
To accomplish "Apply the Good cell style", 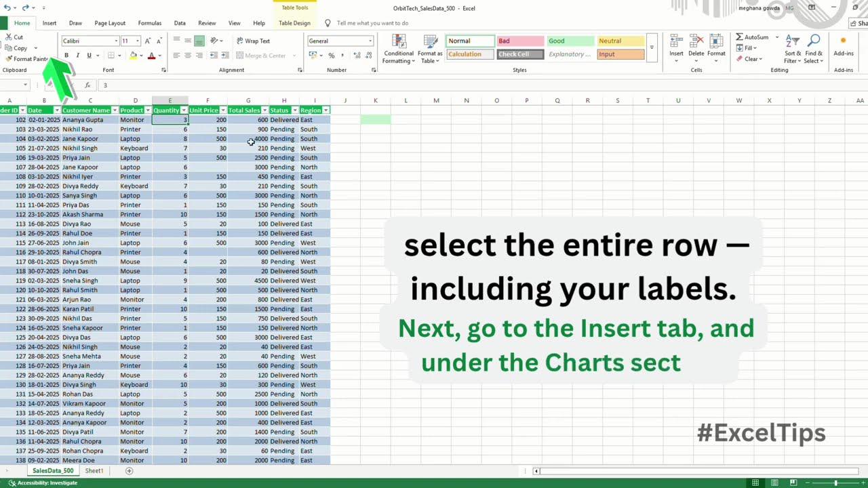I will coord(570,41).
